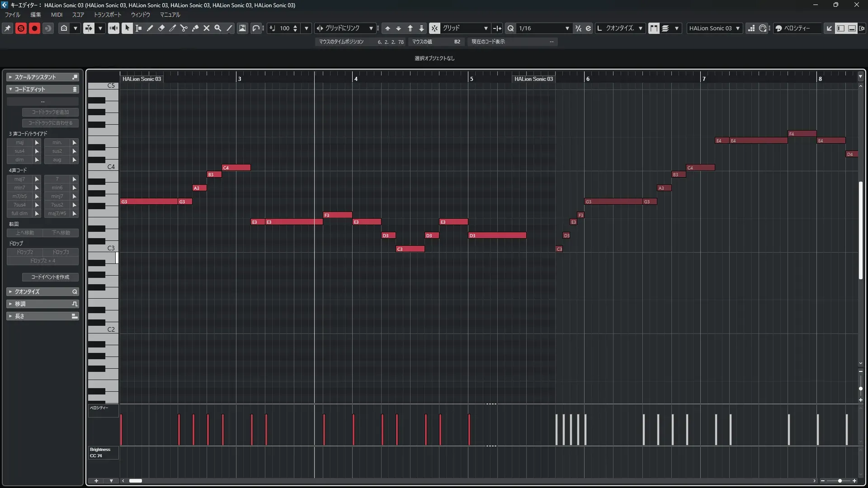Select the Line tool
868x488 pixels.
[x=230, y=28]
